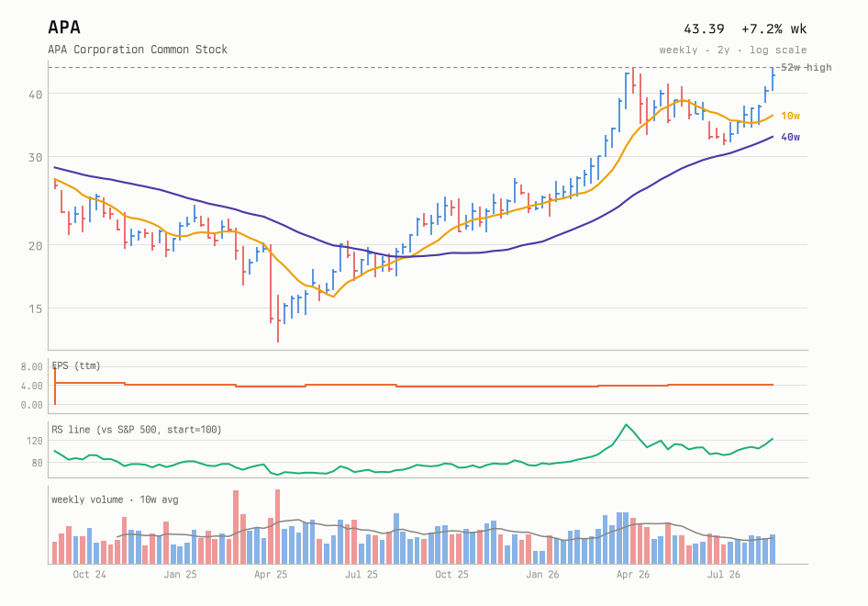
Task: Click the latest blue weekly price bar
Action: 773,79
